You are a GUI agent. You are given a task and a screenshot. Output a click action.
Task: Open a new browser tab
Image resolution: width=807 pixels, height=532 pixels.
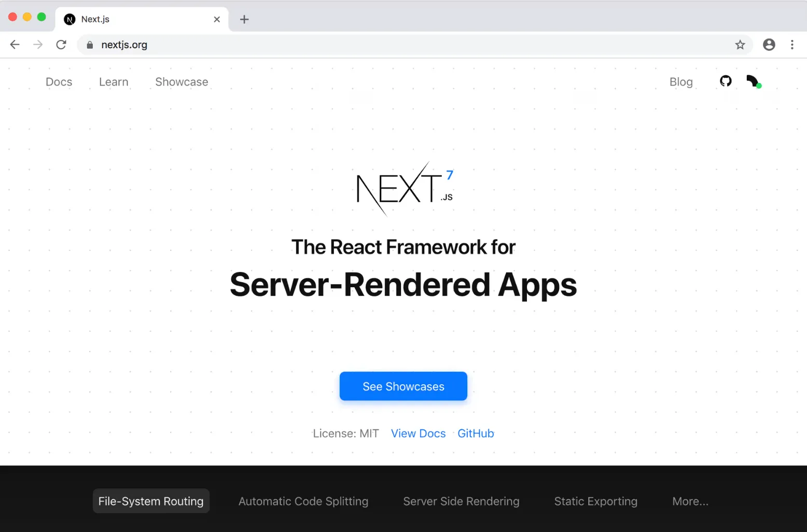(244, 20)
